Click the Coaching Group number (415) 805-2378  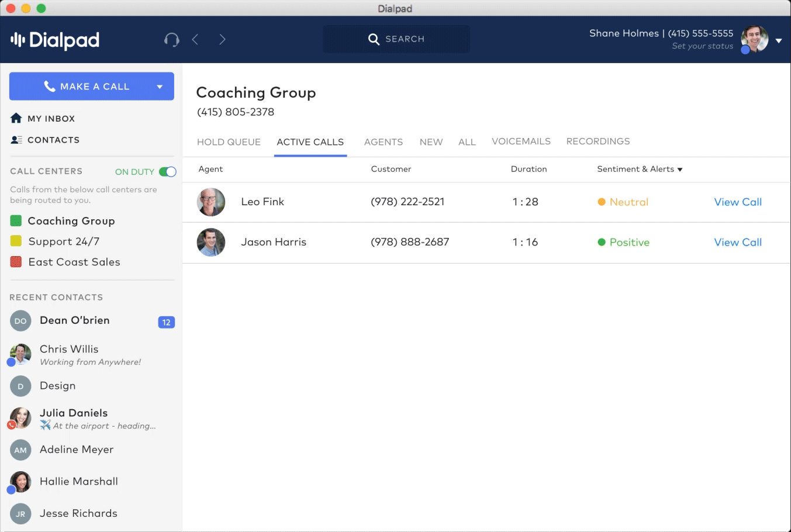[x=236, y=112]
